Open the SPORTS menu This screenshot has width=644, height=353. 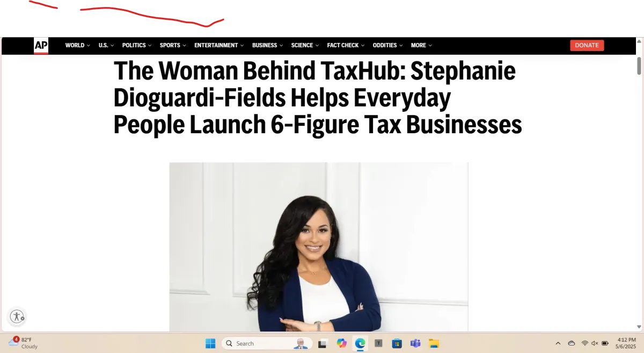173,46
